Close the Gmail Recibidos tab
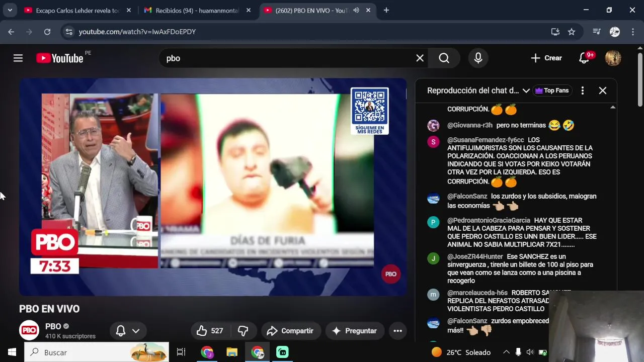 pyautogui.click(x=249, y=10)
